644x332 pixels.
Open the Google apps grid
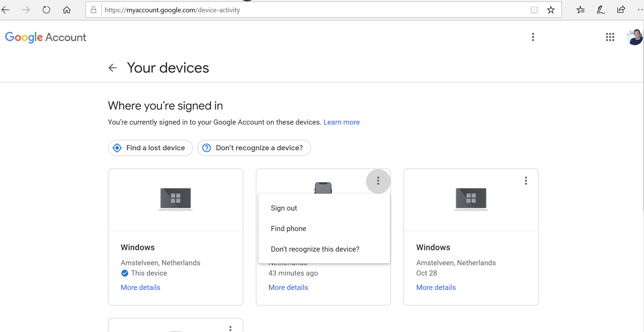pos(610,37)
